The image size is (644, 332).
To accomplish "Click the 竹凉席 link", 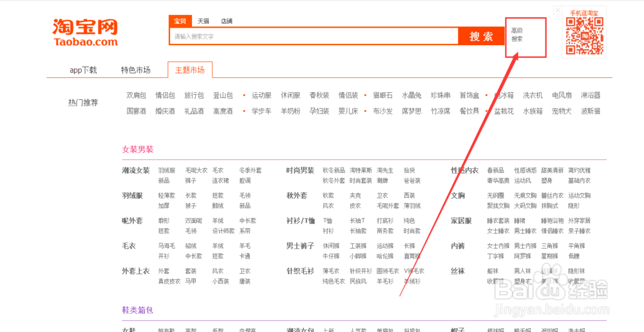I will (440, 111).
